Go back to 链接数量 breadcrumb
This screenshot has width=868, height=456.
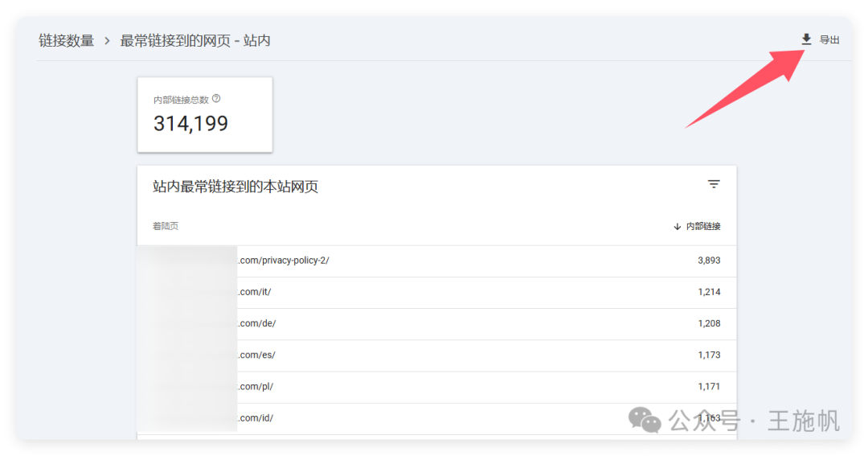67,40
